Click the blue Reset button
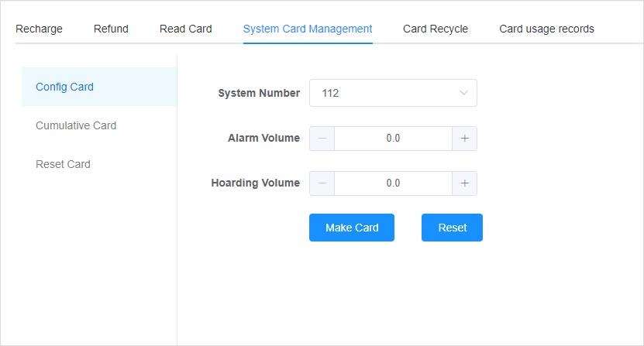Screen dimensions: 644x346 pos(452,228)
